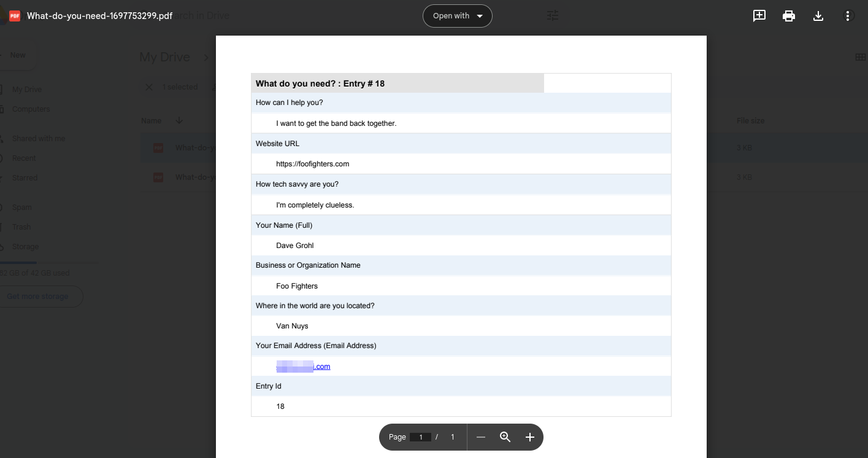Go to Shared with me

(x=38, y=138)
